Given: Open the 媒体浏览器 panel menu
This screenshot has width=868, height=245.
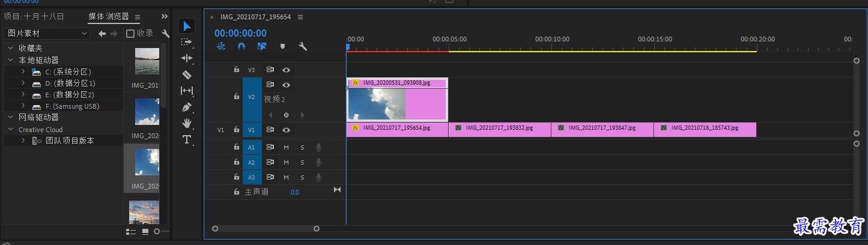Looking at the screenshot, I should (x=138, y=16).
